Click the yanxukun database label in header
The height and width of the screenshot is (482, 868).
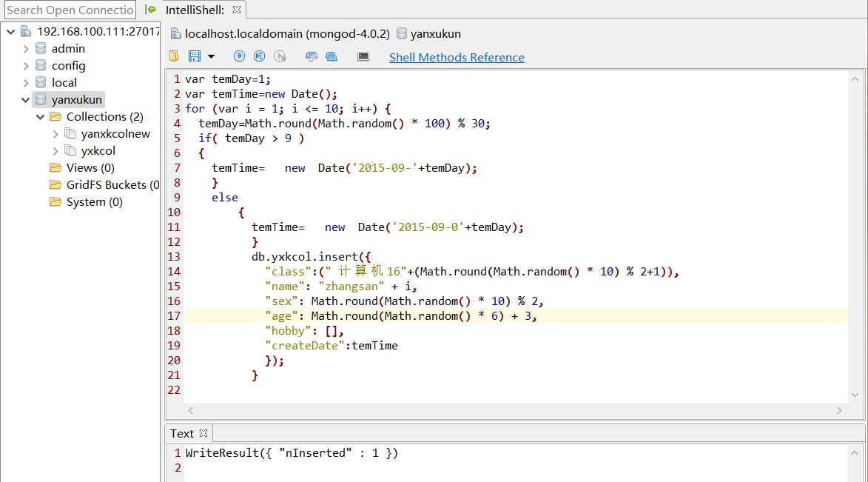435,34
